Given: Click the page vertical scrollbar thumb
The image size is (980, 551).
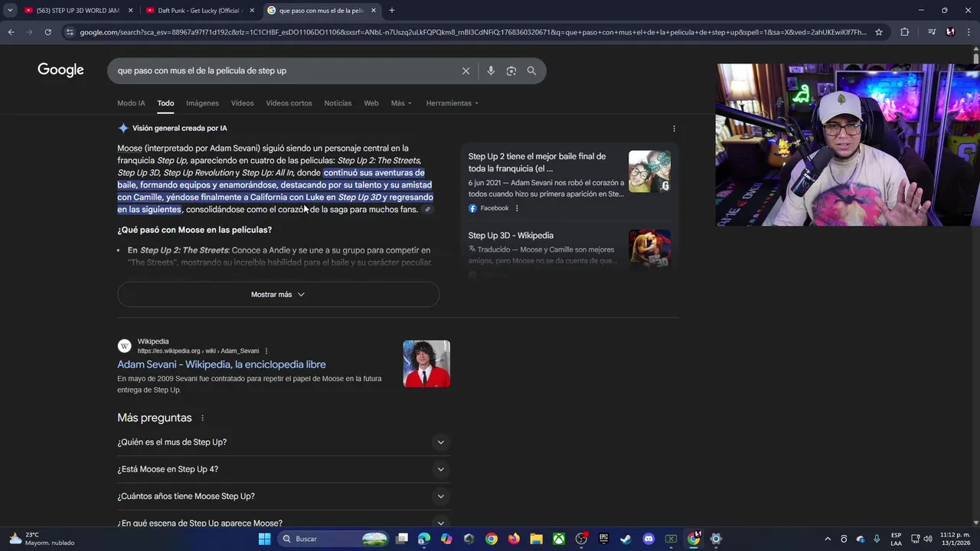Looking at the screenshot, I should coord(975,58).
